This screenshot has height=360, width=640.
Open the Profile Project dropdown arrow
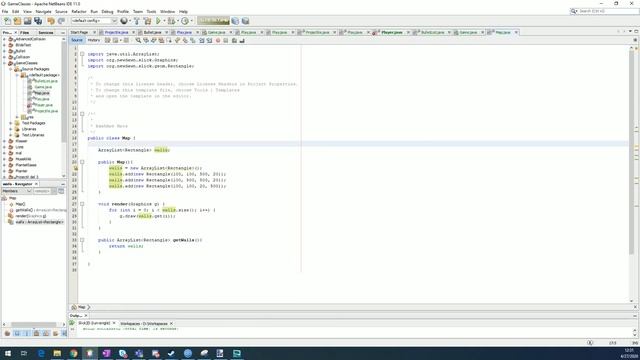tap(192, 21)
